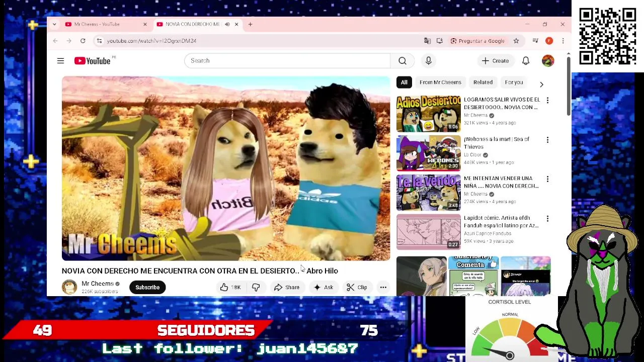Open a new browser tab
This screenshot has height=362, width=644.
click(x=250, y=24)
